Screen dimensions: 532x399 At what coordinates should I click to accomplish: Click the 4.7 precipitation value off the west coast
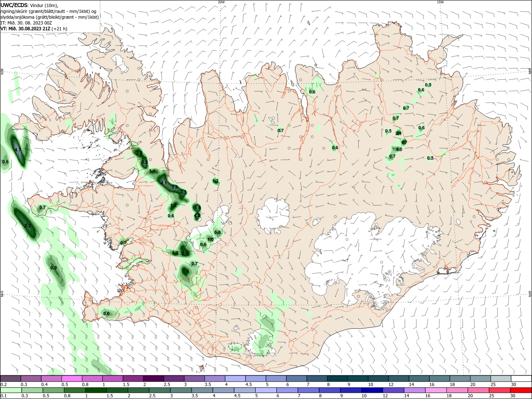click(x=18, y=150)
